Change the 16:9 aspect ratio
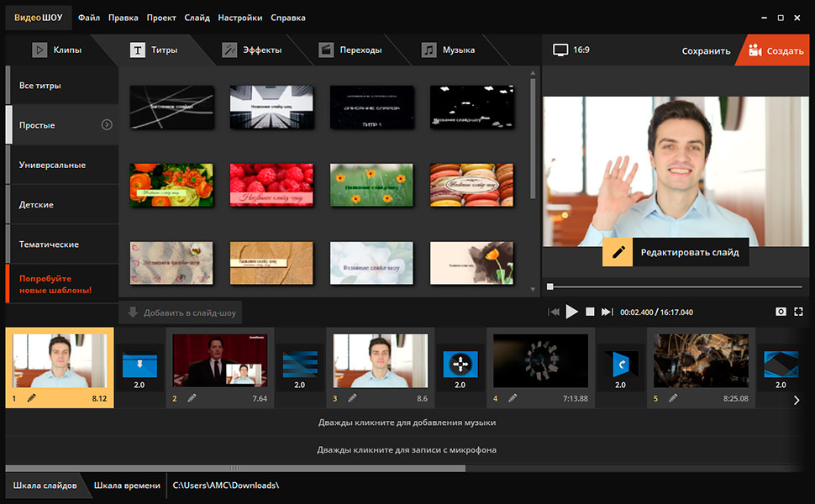 [x=571, y=50]
